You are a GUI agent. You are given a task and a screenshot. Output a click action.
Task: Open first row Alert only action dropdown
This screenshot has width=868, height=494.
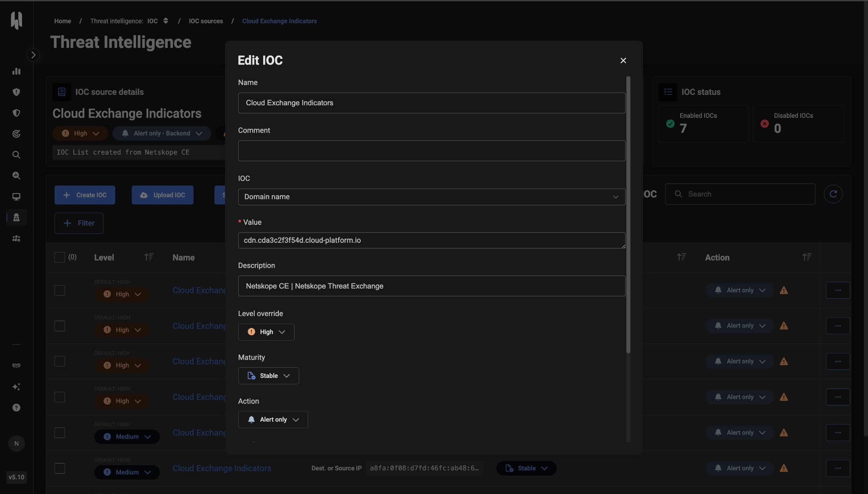pos(740,290)
